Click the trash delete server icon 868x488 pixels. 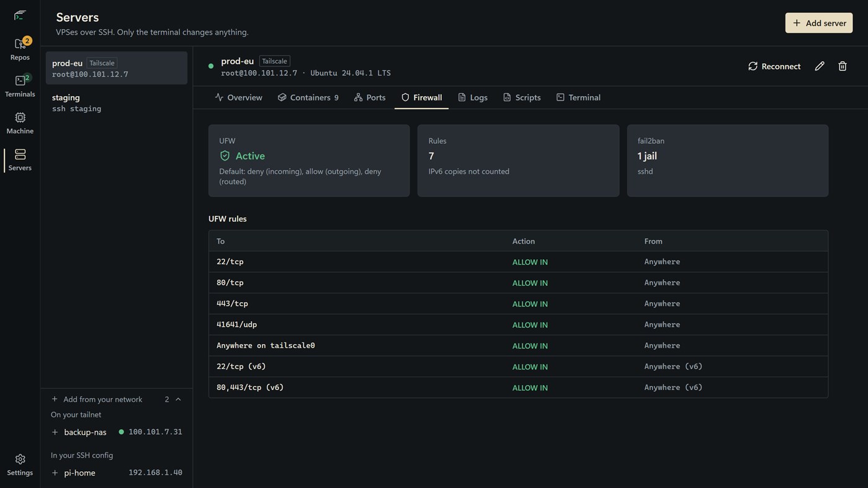[x=843, y=66]
